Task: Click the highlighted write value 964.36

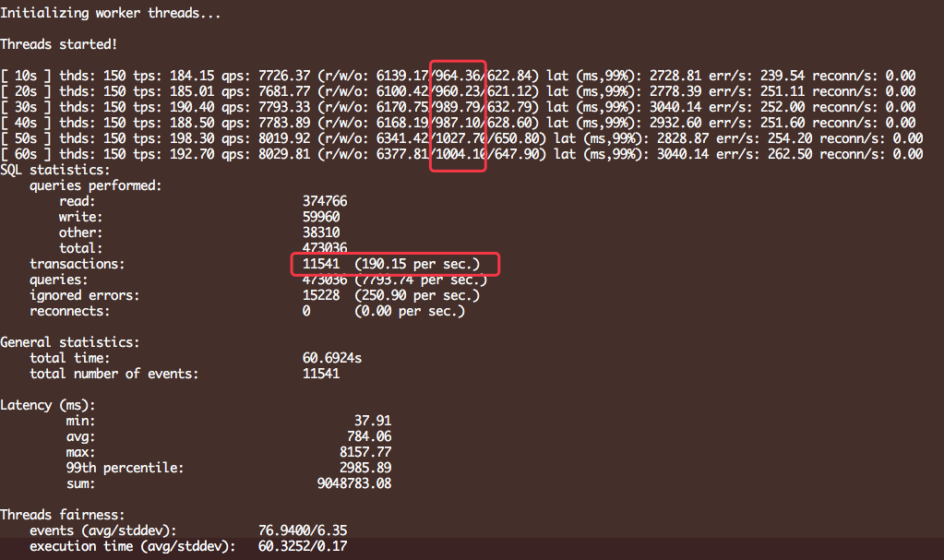Action: tap(458, 76)
